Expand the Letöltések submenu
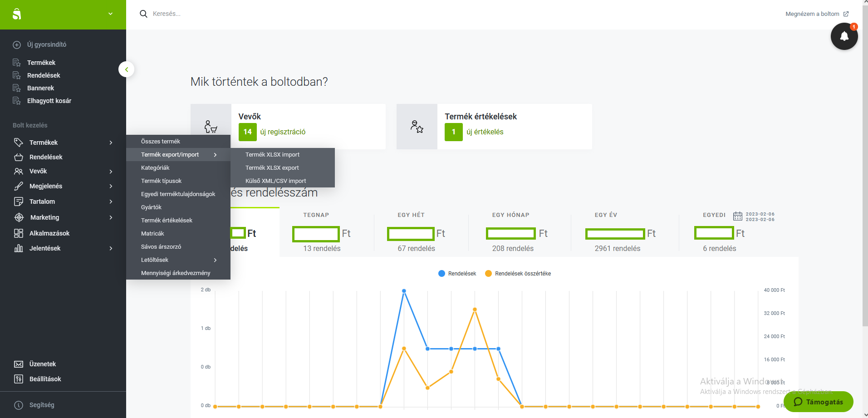The width and height of the screenshot is (868, 418). click(215, 260)
